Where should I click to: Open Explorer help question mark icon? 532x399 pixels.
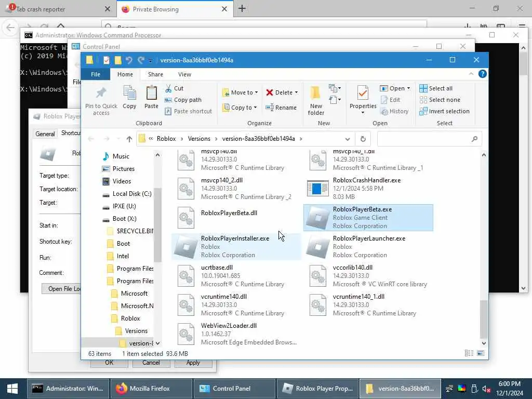[x=482, y=74]
